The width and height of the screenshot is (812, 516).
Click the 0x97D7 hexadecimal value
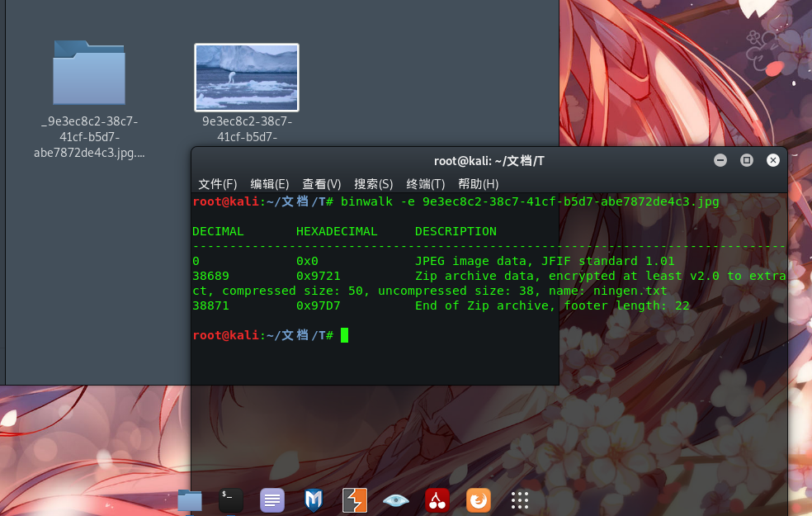318,305
